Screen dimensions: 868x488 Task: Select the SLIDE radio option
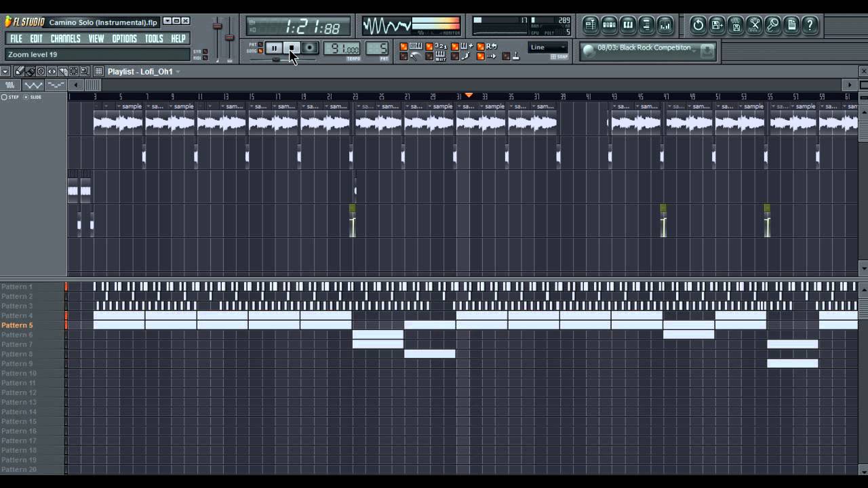[26, 97]
